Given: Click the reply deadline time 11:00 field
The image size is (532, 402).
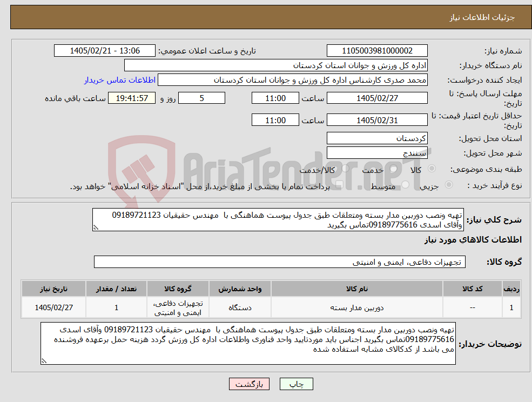Looking at the screenshot, I should [x=275, y=98].
